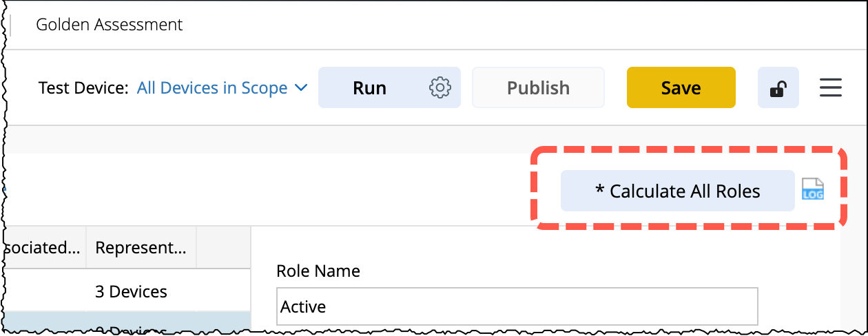Select the All Devices in Scope link text

pyautogui.click(x=212, y=88)
